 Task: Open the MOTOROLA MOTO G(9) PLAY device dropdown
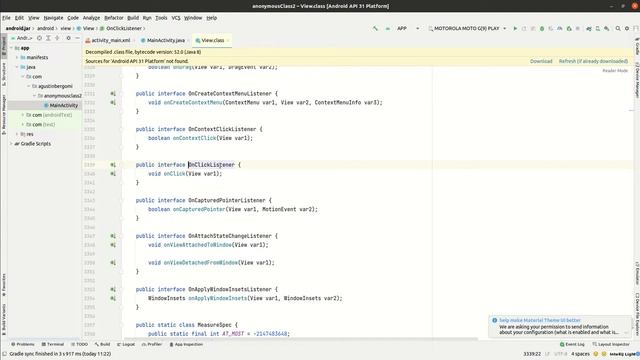(467, 29)
